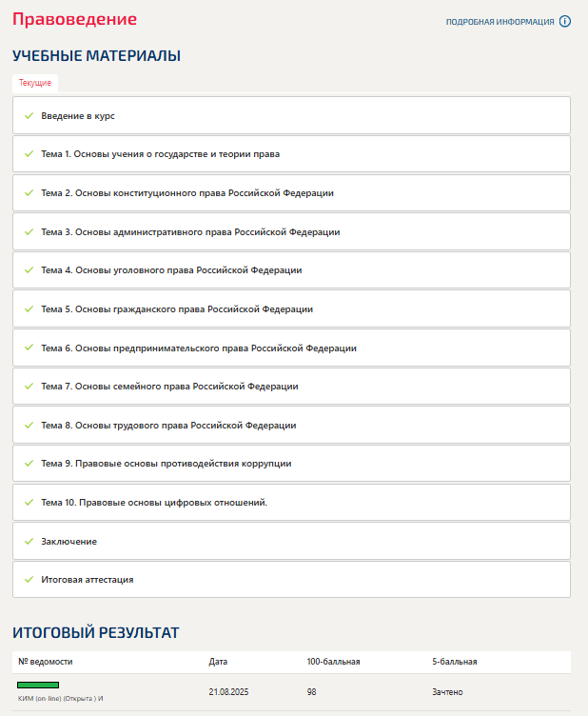Click the КИМ (on-line) record label

pyautogui.click(x=60, y=699)
